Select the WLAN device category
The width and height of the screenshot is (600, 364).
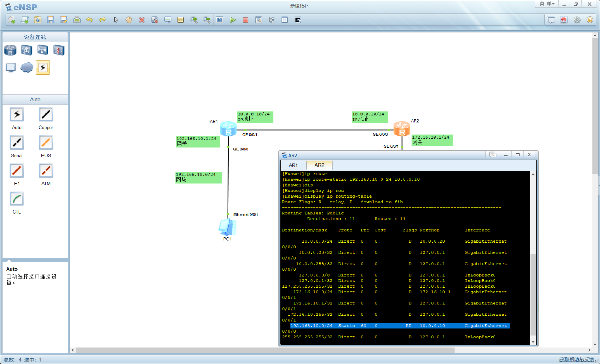[x=43, y=50]
